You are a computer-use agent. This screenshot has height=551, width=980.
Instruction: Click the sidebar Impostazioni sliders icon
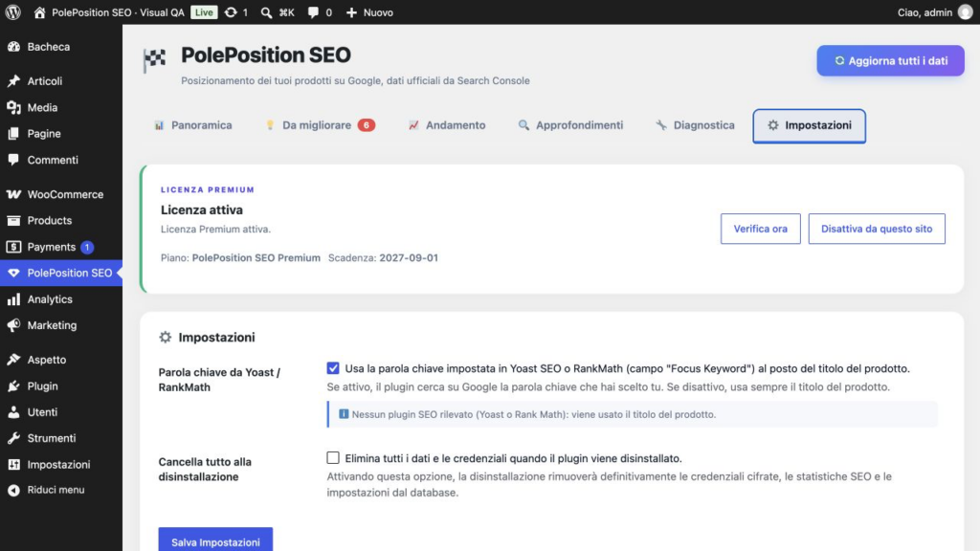pyautogui.click(x=13, y=465)
